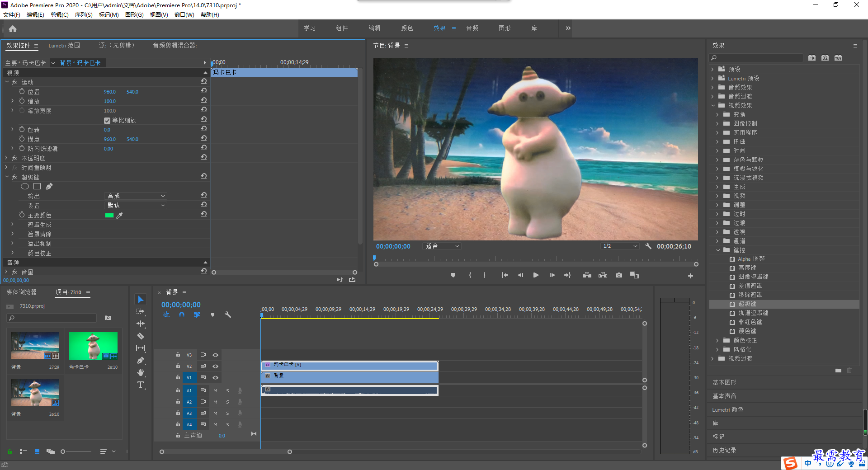Select the Slip tool
The width and height of the screenshot is (868, 470).
pos(141,348)
